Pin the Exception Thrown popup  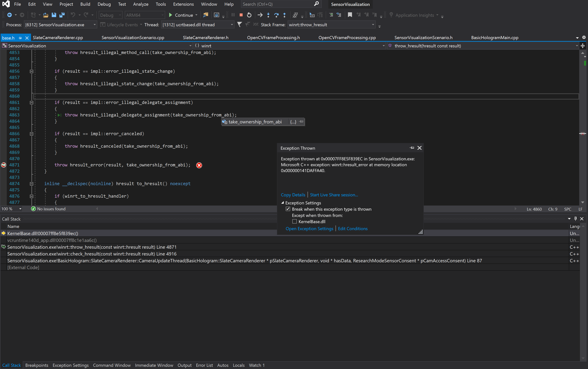coord(412,148)
